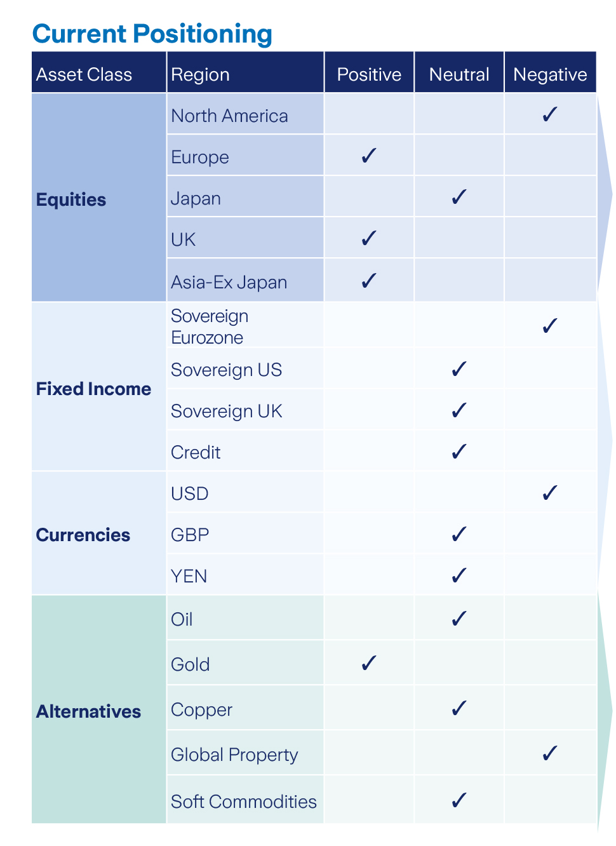The width and height of the screenshot is (616, 846).
Task: Click the Current Positioning title
Action: coord(152,34)
